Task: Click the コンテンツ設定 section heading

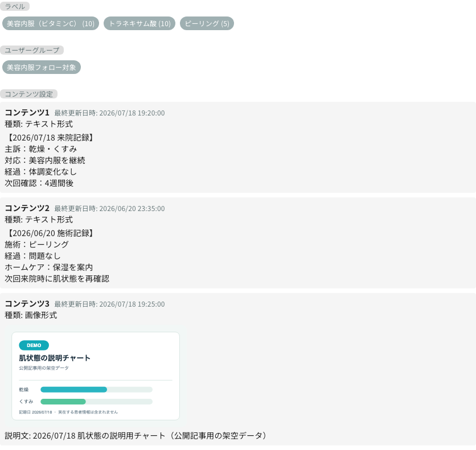Action: pos(28,94)
